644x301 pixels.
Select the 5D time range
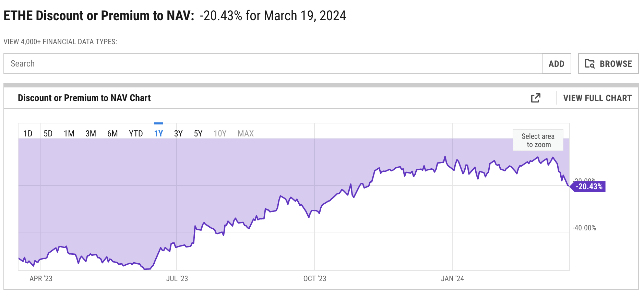48,133
